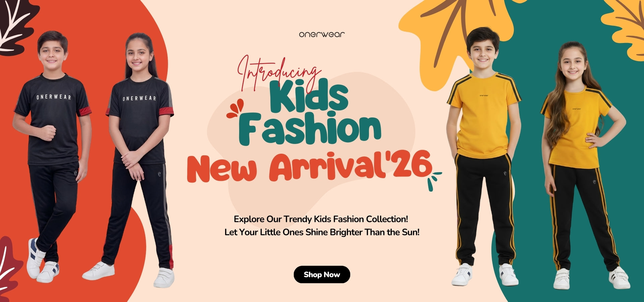Viewport: 644px width, 302px height.
Task: Click ONERWEAR print on boy's black shirt
Action: 54,97
